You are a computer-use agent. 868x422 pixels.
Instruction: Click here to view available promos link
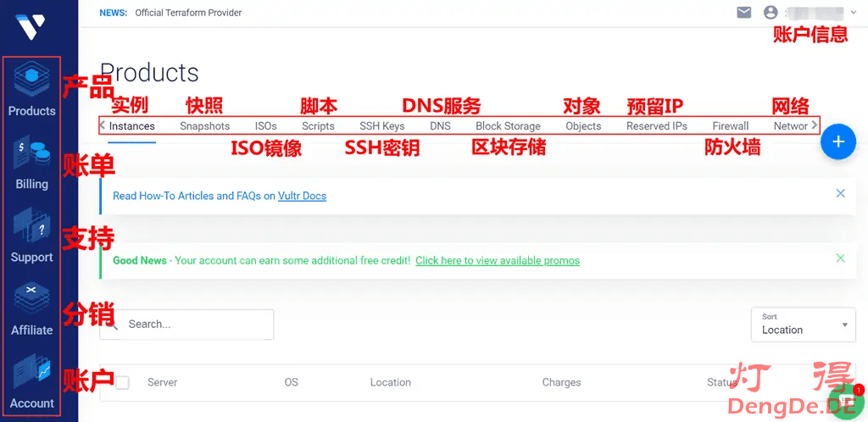tap(497, 261)
